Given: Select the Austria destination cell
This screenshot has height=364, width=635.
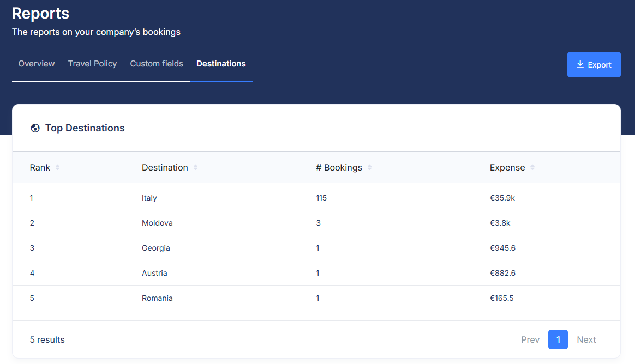Looking at the screenshot, I should coord(154,273).
